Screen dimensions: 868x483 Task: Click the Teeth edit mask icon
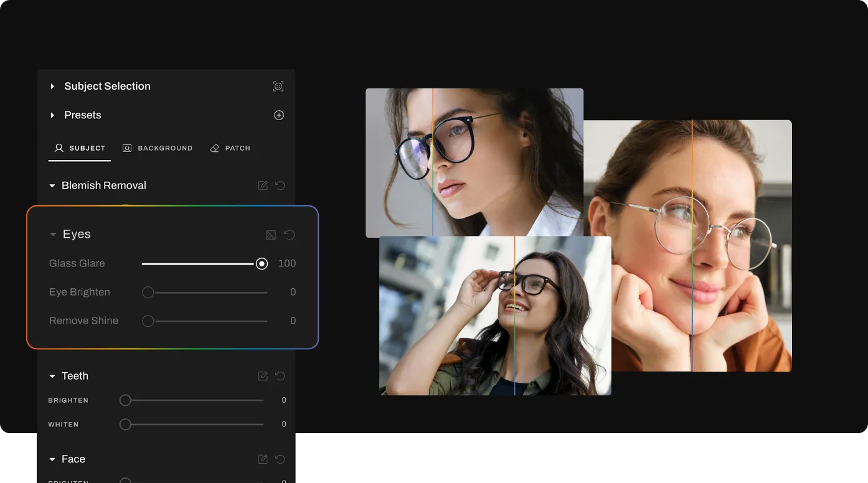(x=263, y=376)
